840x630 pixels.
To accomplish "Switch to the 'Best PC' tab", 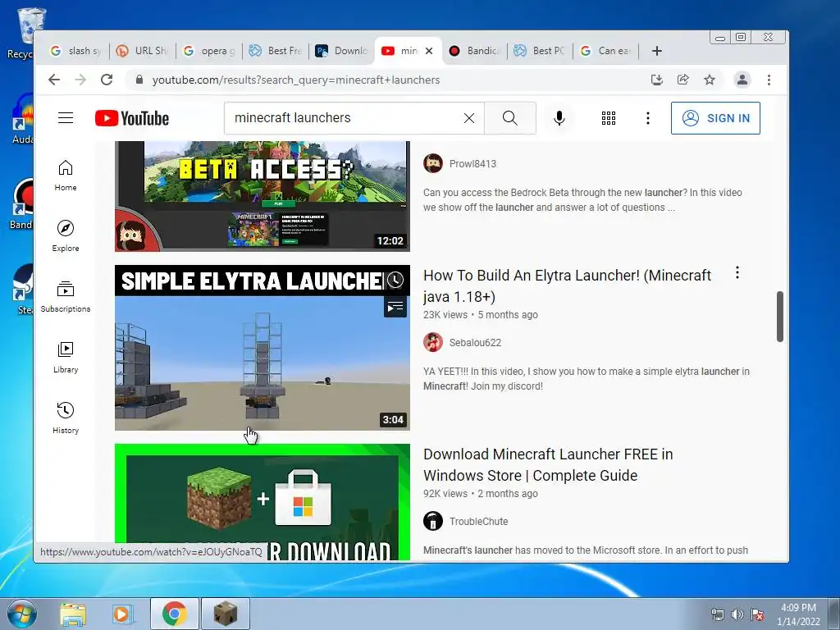I will pos(540,51).
